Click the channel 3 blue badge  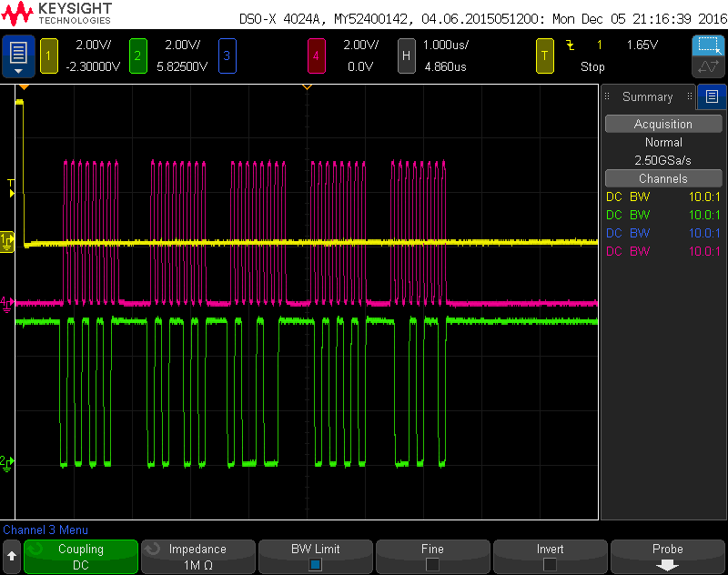227,56
